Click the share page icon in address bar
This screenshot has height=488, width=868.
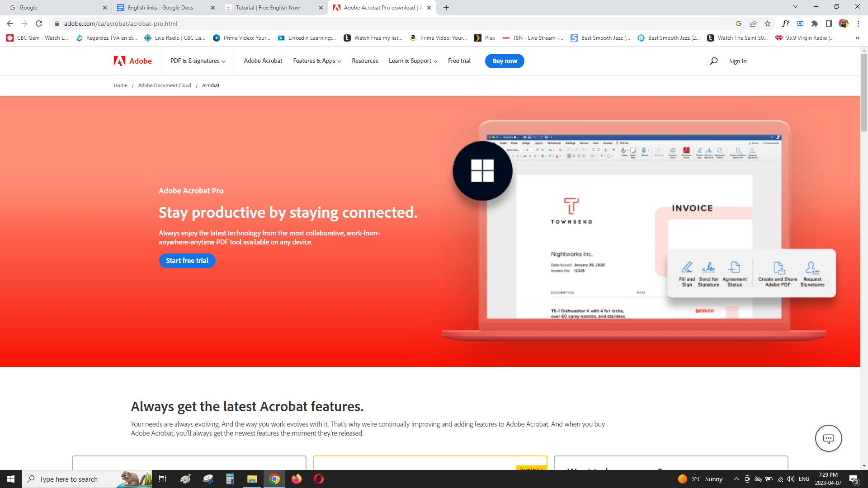[753, 23]
